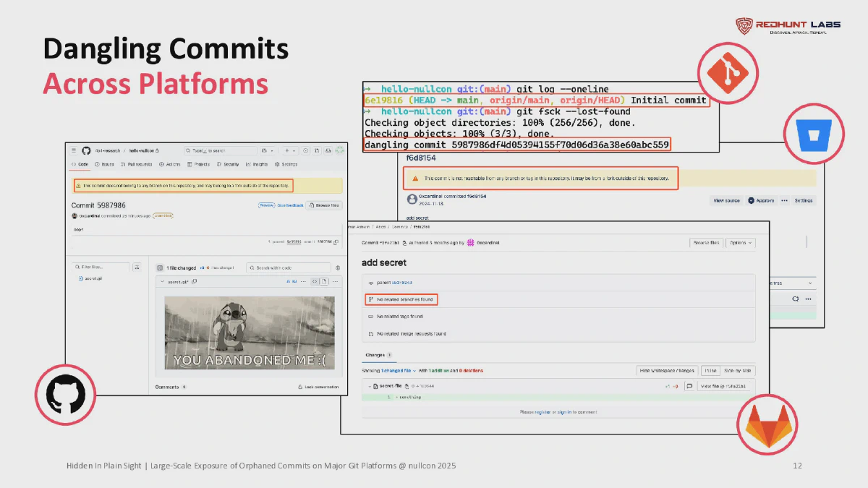
Task: Open the GitHub repository Settings tab
Action: pyautogui.click(x=286, y=164)
